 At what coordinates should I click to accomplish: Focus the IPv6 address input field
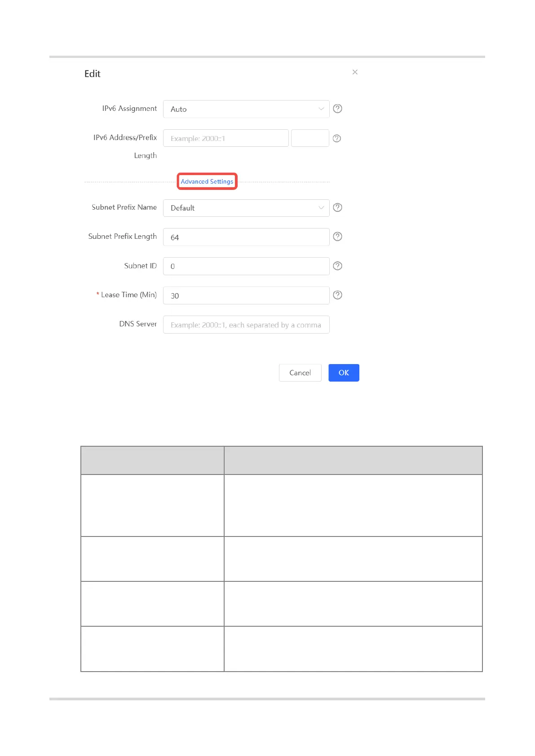tap(226, 138)
